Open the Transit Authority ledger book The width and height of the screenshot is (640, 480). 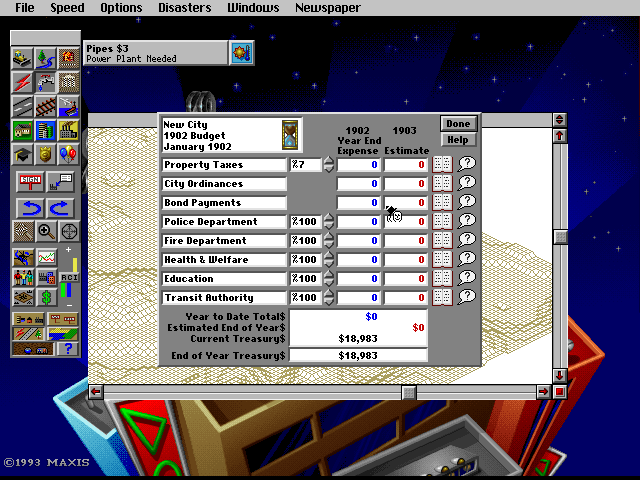click(x=442, y=298)
